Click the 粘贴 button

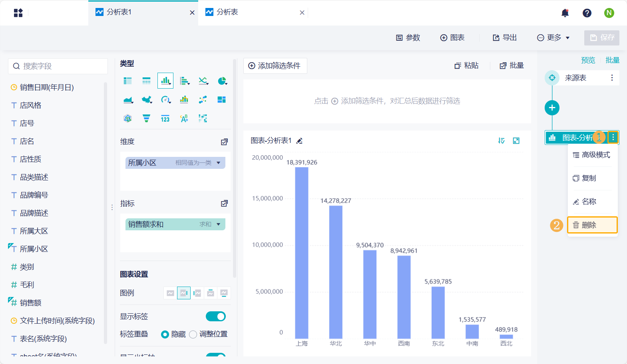click(x=466, y=65)
